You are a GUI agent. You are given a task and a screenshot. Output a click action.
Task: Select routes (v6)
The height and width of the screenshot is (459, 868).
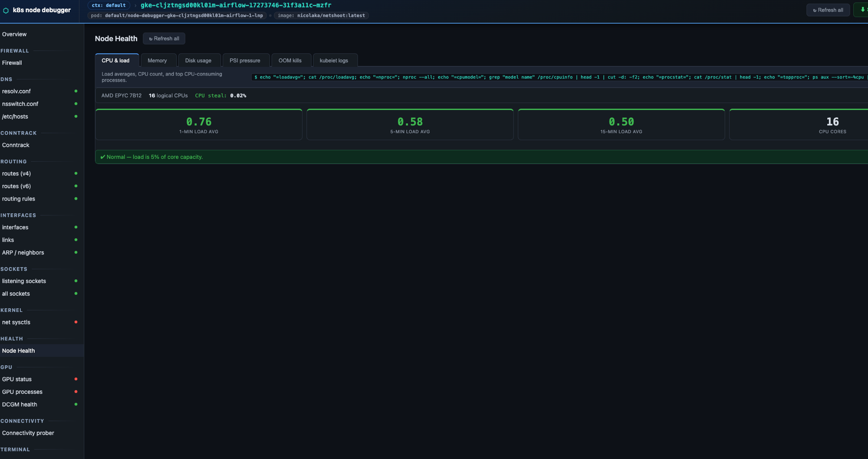16,186
